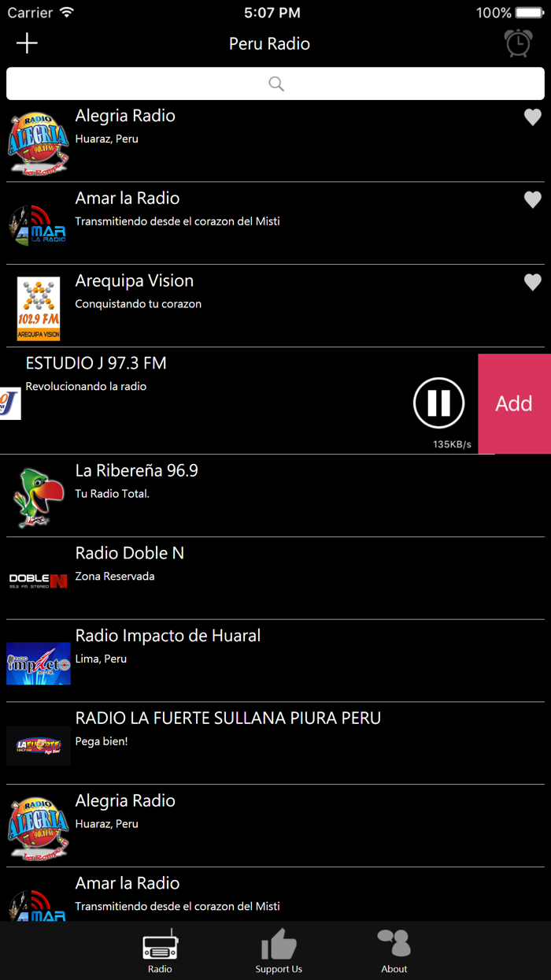
Task: Open first Alegria Radio logo thumbnail
Action: point(39,143)
